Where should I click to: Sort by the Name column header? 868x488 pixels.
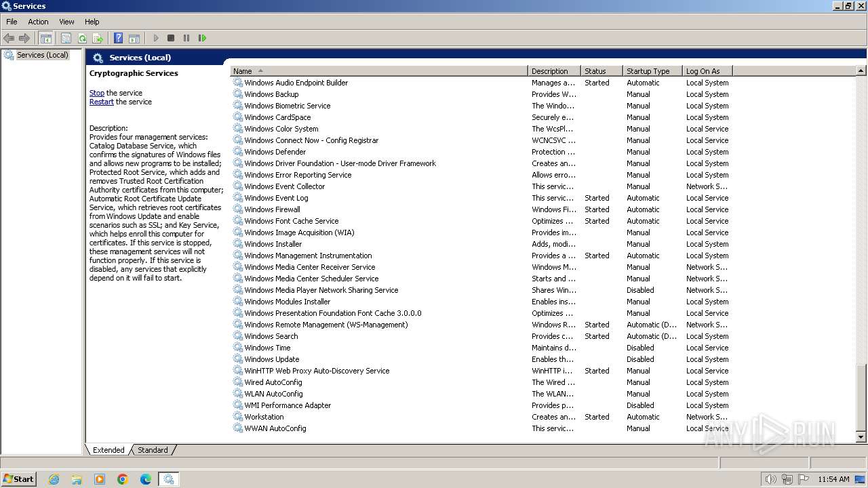click(x=379, y=71)
